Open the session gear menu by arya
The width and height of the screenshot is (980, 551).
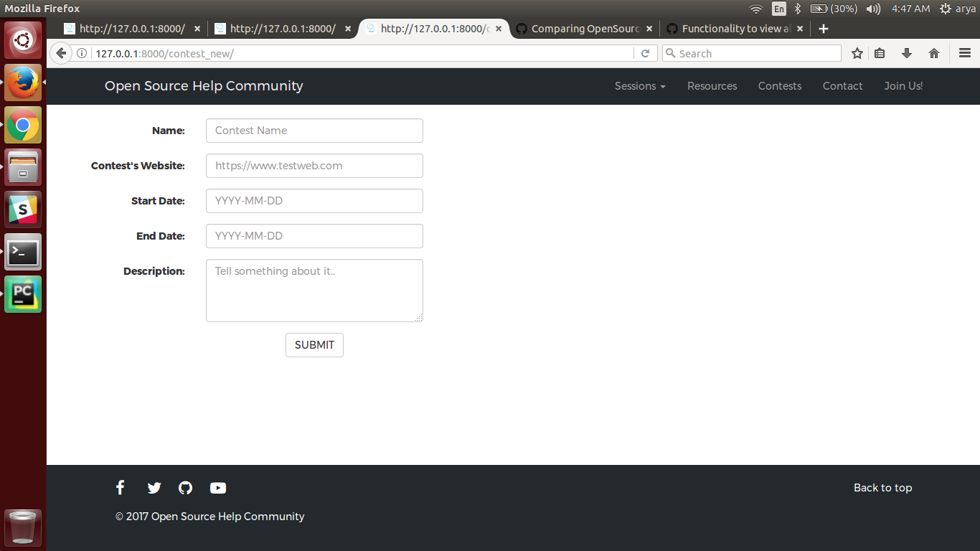957,9
